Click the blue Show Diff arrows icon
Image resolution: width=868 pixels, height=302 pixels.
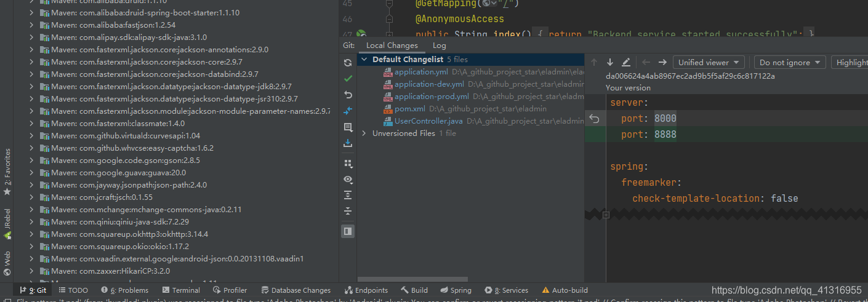pos(348,111)
